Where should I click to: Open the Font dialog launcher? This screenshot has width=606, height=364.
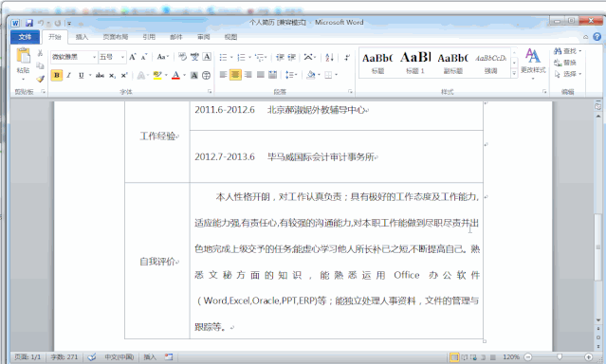click(210, 92)
